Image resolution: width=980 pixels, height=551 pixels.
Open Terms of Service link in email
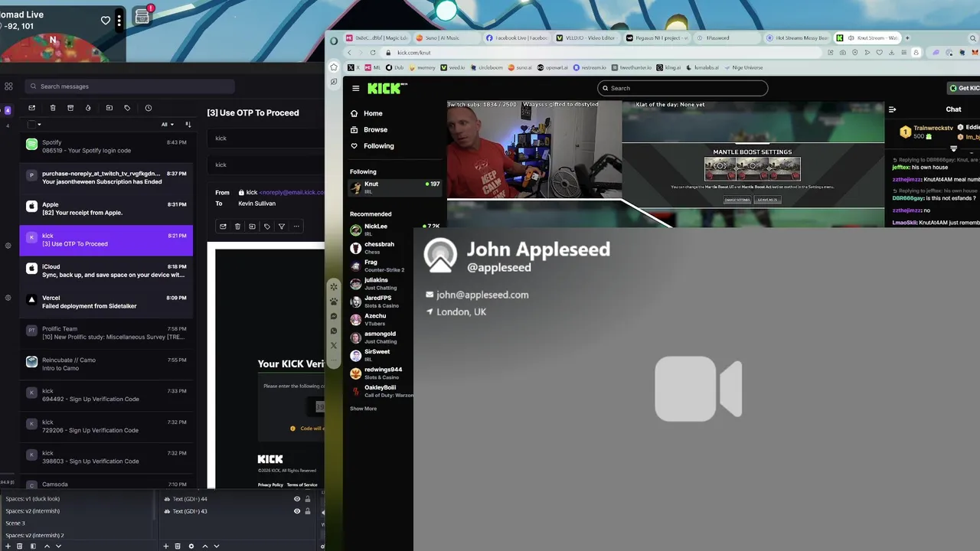(x=302, y=484)
